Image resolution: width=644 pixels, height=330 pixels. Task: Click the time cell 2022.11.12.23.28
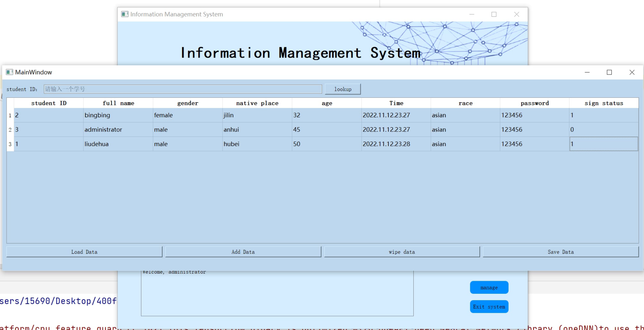[396, 144]
